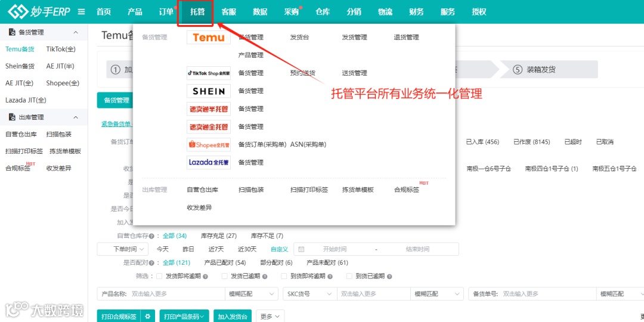Check the 发货即将逾期 filter checkbox
The image size is (644, 322).
pos(159,276)
